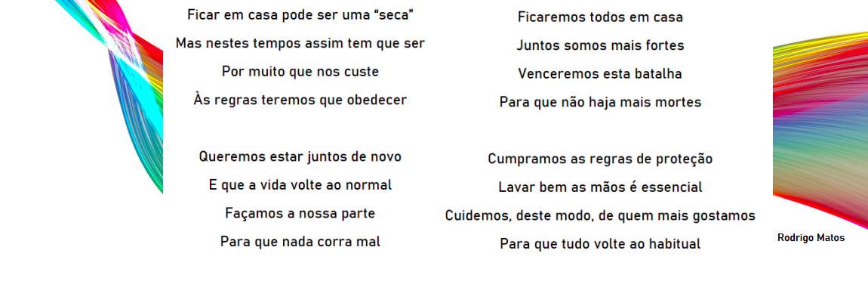Viewport: 868px width, 306px height.
Task: Click on "Juntos somos mais fortes"
Action: [600, 45]
